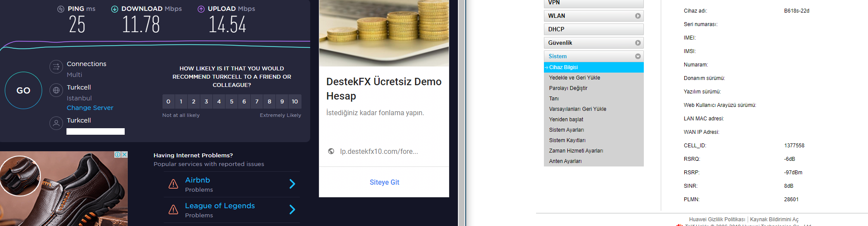Open the Change Server link
This screenshot has width=868, height=226.
click(90, 108)
